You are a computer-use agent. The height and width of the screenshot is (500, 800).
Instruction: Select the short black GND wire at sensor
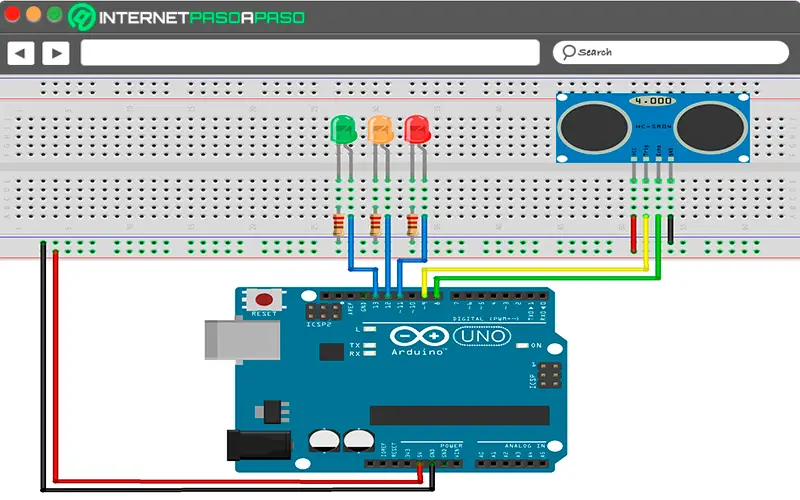click(670, 229)
